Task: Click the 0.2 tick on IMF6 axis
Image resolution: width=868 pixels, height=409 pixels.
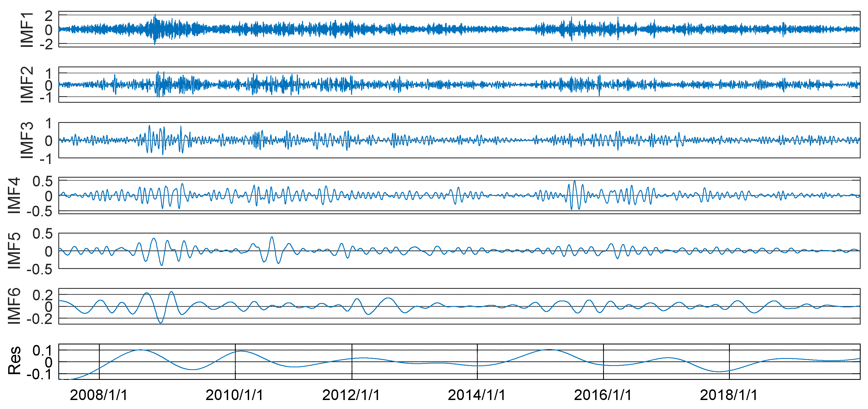Action: pyautogui.click(x=43, y=295)
